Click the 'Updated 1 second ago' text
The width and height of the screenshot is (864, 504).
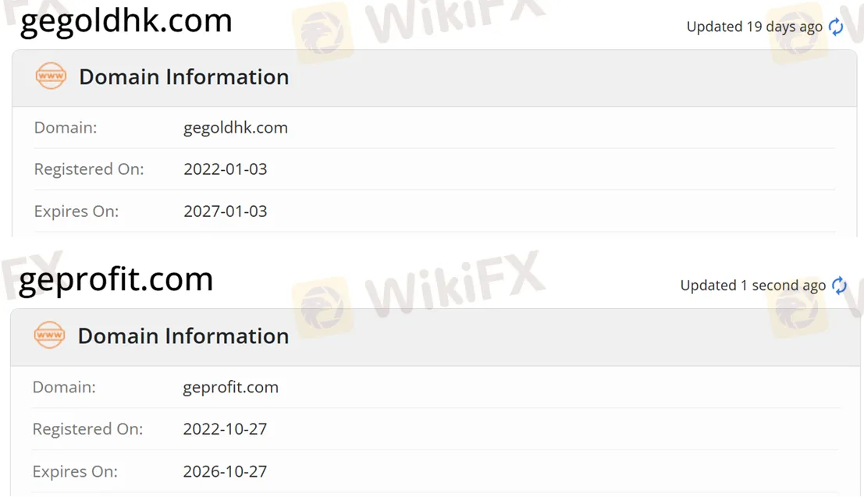click(752, 286)
